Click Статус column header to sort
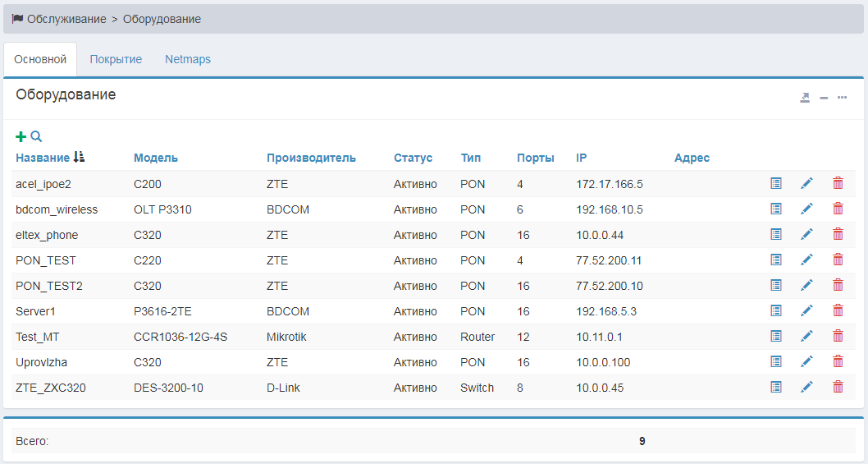The height and width of the screenshot is (464, 868). pos(413,158)
